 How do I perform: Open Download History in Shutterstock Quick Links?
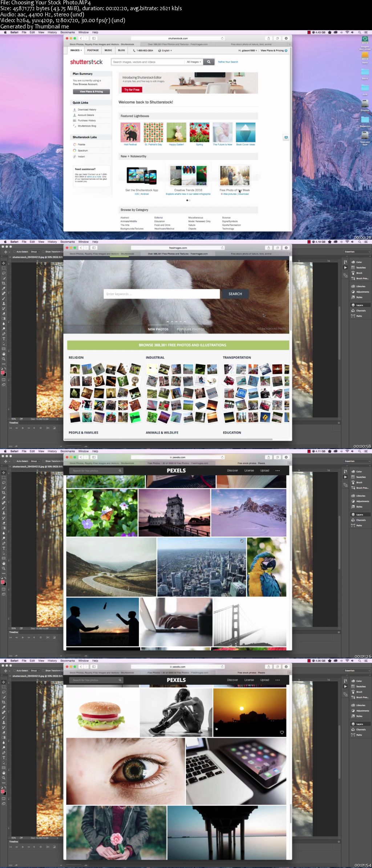[87, 109]
